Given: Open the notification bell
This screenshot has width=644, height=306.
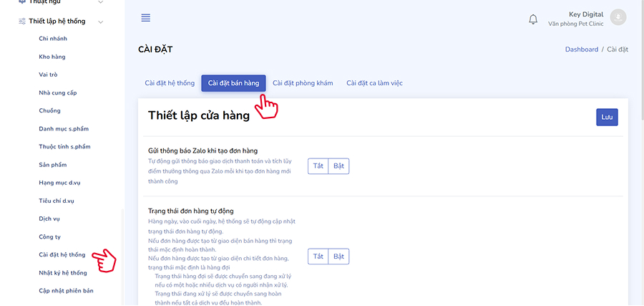Looking at the screenshot, I should pos(533,19).
